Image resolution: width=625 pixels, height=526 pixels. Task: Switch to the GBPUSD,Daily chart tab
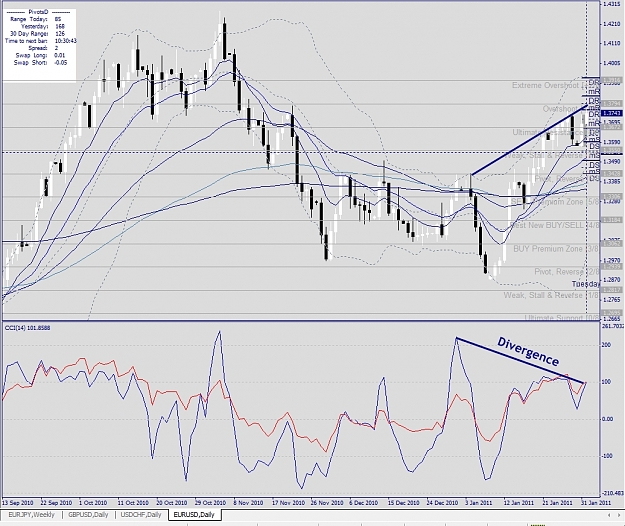(88, 514)
